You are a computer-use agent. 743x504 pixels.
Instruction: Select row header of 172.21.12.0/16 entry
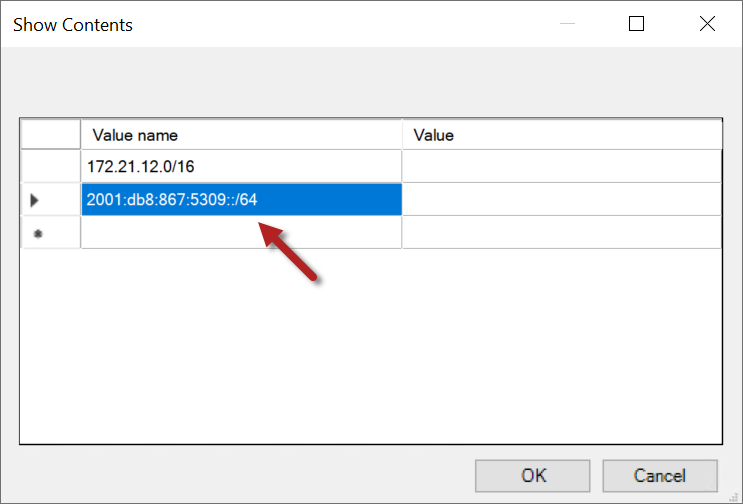[50, 167]
